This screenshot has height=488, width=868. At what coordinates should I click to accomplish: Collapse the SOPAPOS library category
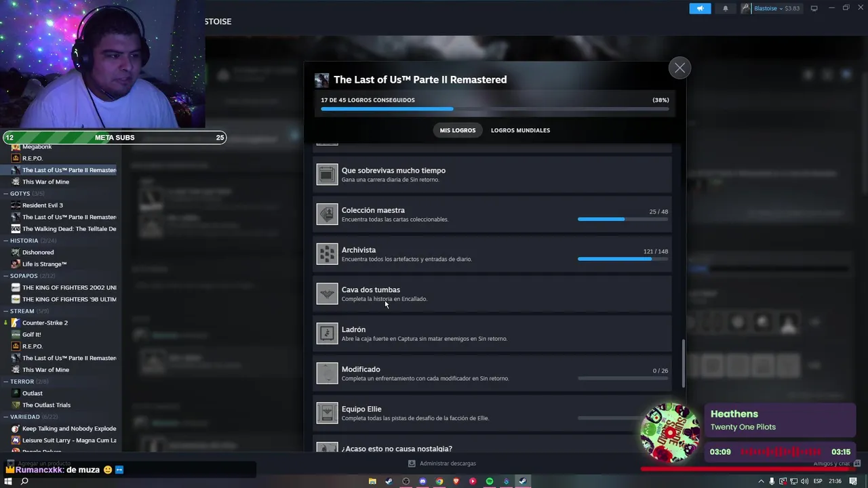[6, 276]
